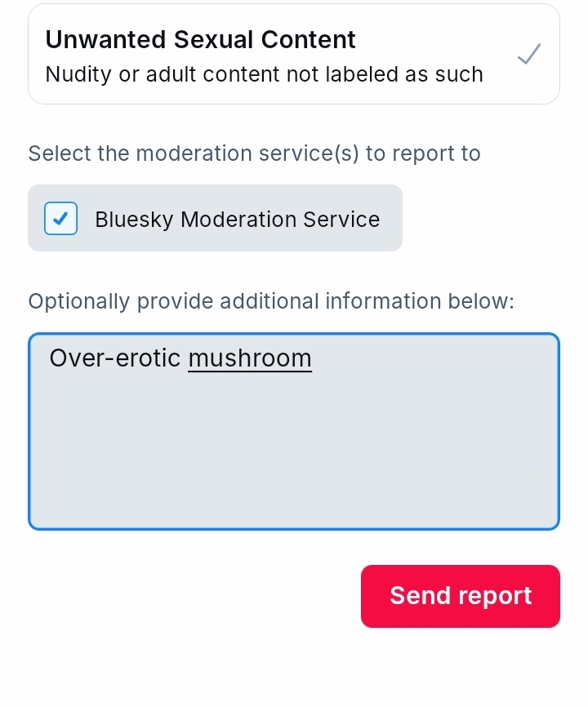Click the "Bluesky Moderation Service" label text
This screenshot has height=707, width=588.
pos(237,220)
